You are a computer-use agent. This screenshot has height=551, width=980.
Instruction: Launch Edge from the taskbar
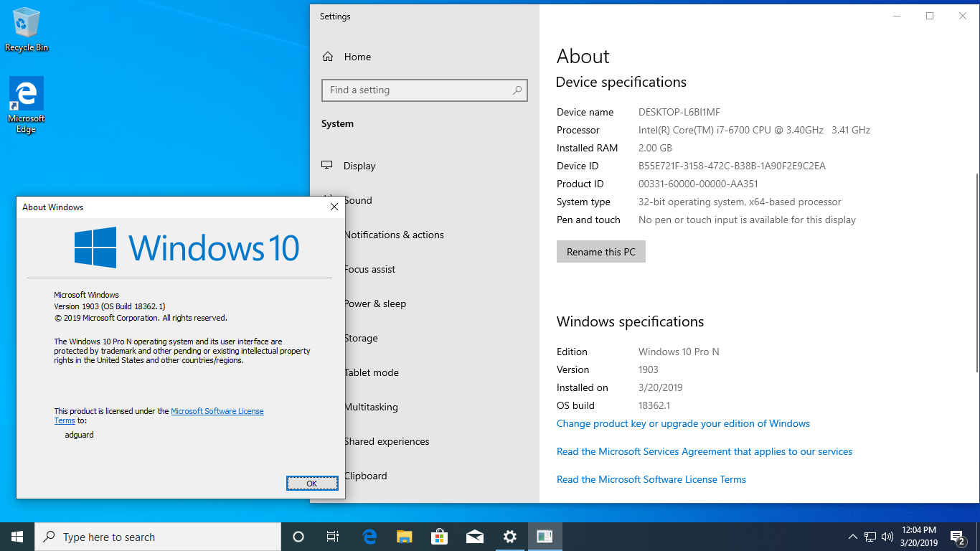pyautogui.click(x=370, y=537)
